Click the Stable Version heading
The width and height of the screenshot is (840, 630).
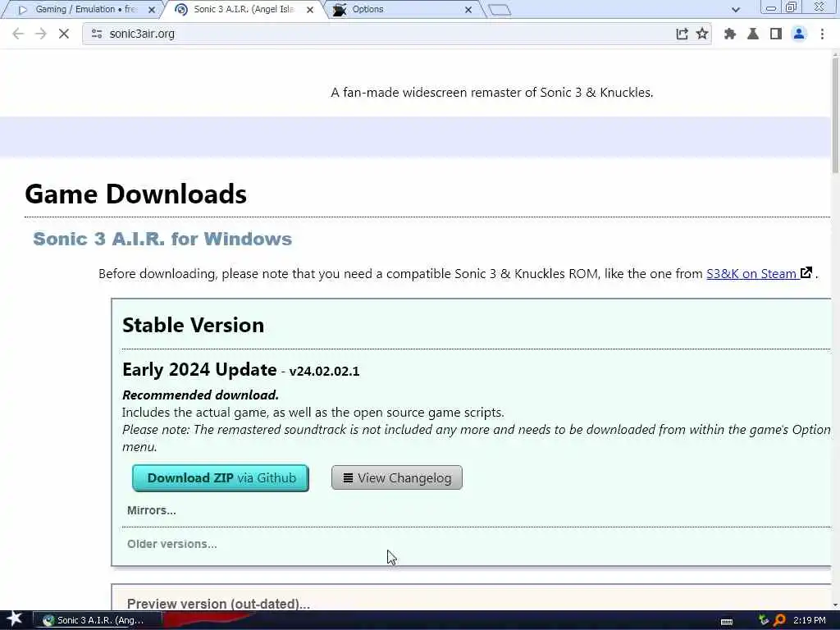(193, 325)
